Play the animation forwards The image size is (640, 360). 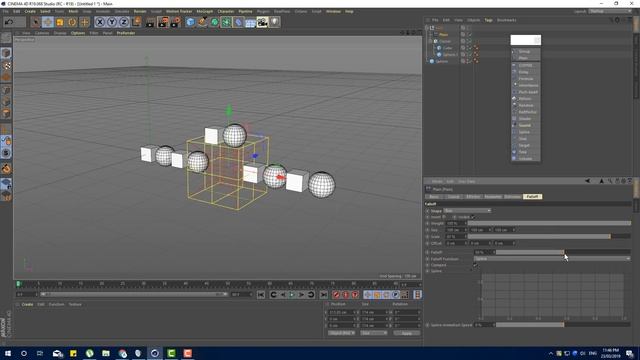tap(292, 295)
